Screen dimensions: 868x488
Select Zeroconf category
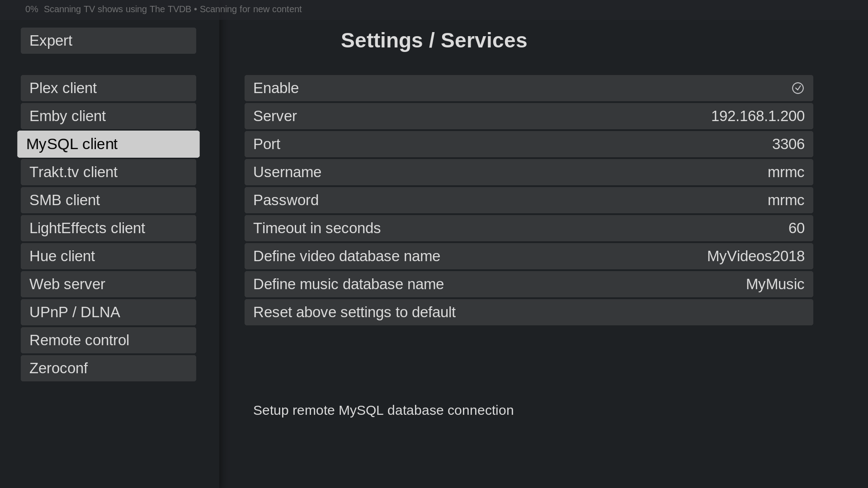point(108,368)
